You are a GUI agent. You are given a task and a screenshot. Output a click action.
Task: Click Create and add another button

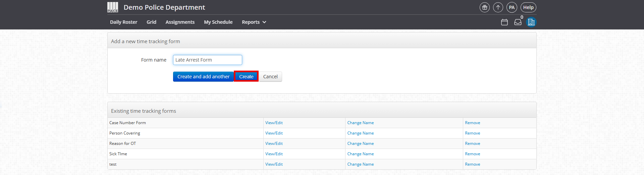(203, 77)
